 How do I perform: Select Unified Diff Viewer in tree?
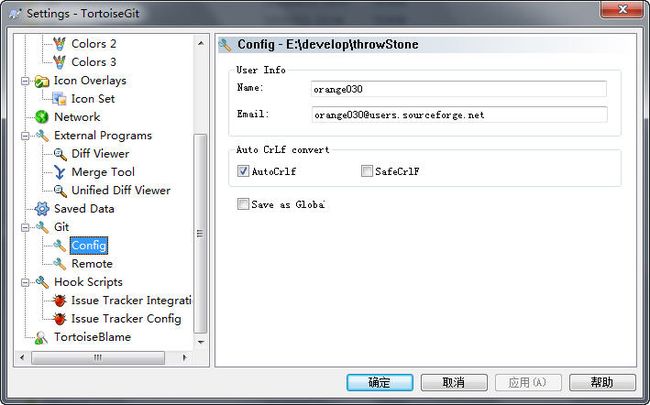121,190
